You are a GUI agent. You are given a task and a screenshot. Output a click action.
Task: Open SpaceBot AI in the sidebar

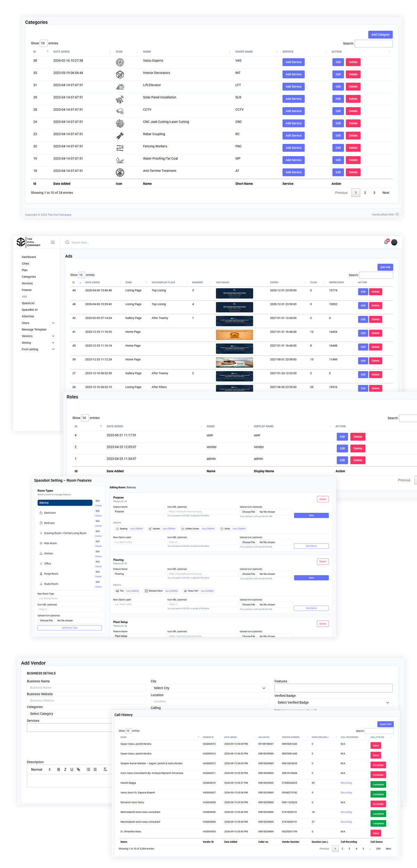[30, 310]
